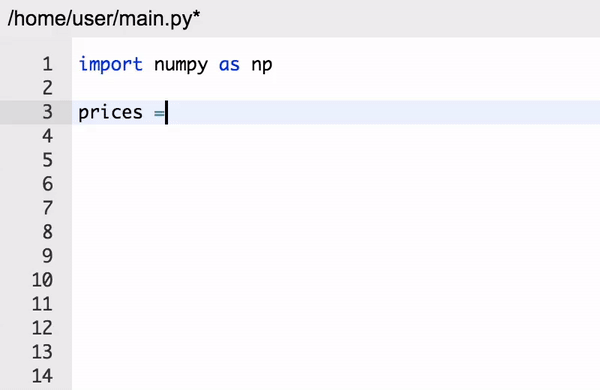Click line number 1 in gutter

[47, 64]
